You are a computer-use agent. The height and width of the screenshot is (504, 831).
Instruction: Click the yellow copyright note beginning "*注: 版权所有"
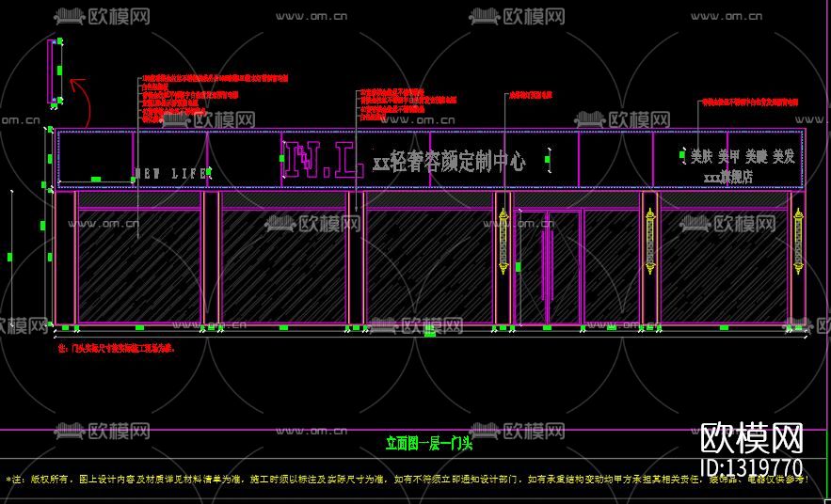click(x=407, y=480)
